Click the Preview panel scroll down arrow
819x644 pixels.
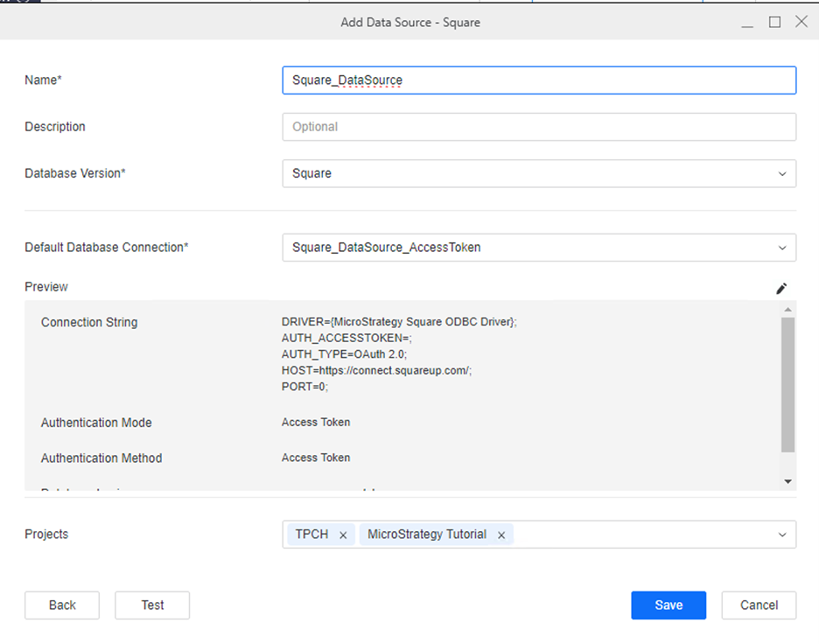click(787, 481)
